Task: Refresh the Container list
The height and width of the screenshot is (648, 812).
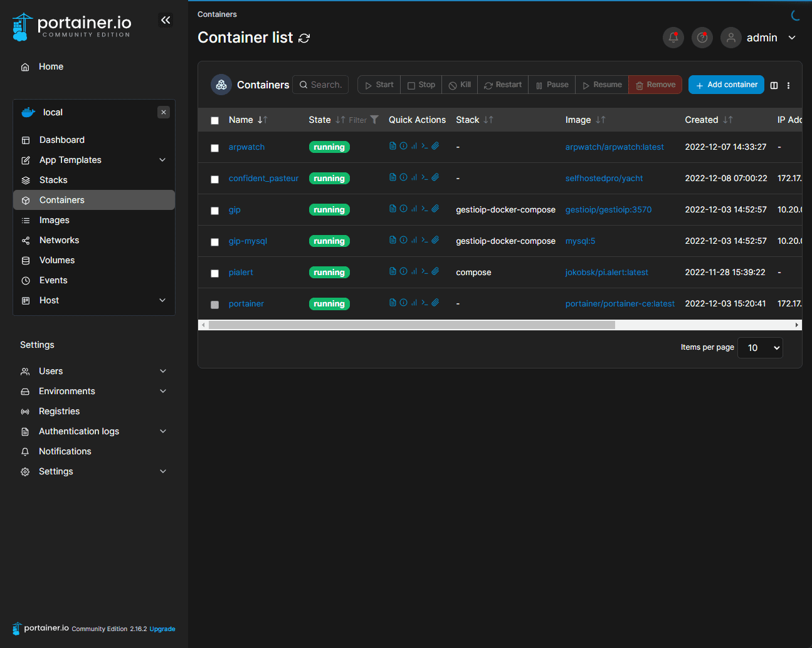Action: (305, 38)
